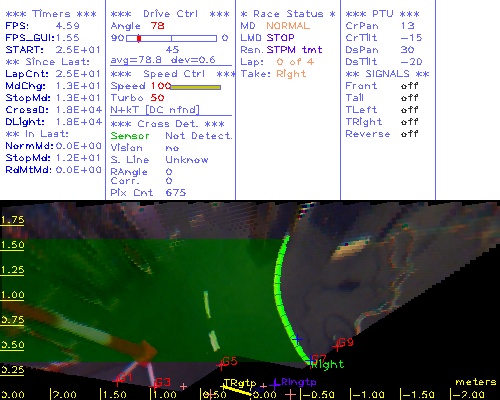This screenshot has height=400, width=500.
Task: Click the yellow TRgtp target marker
Action: coord(223,386)
